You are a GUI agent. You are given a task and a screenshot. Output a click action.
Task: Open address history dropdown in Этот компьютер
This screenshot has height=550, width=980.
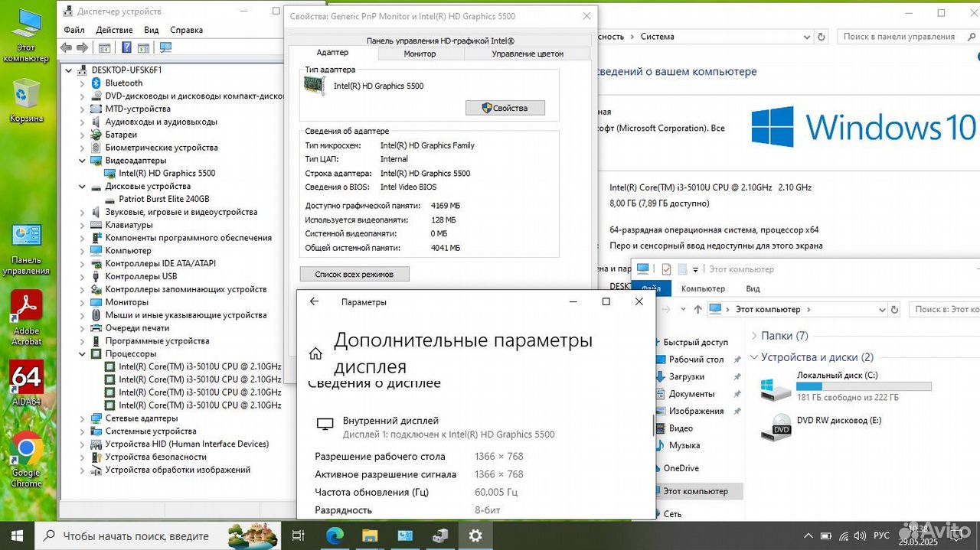[883, 309]
